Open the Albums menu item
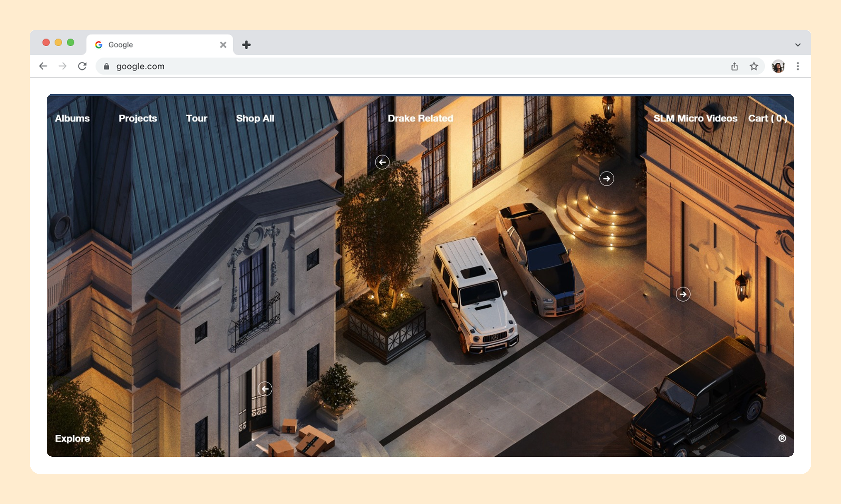 (x=72, y=118)
